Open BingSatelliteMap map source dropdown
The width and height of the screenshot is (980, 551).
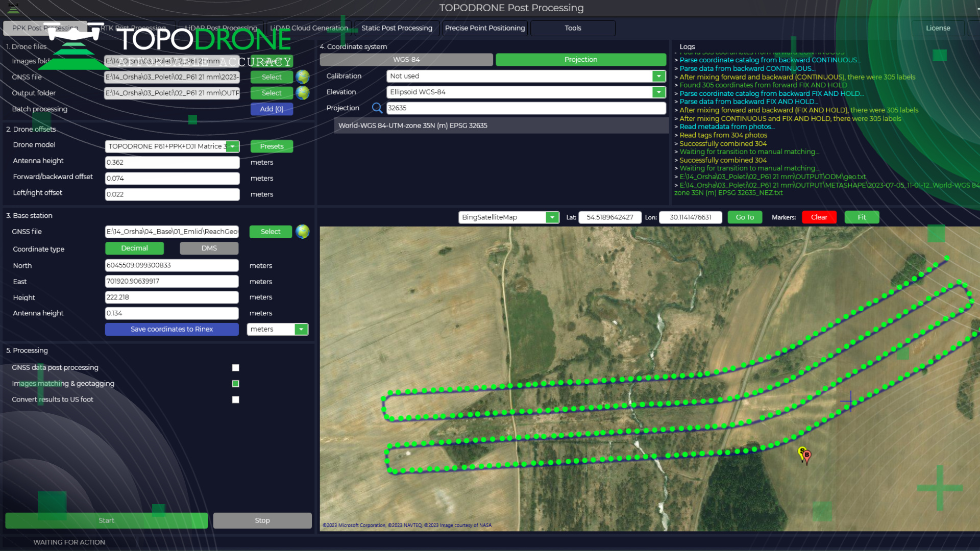(552, 217)
